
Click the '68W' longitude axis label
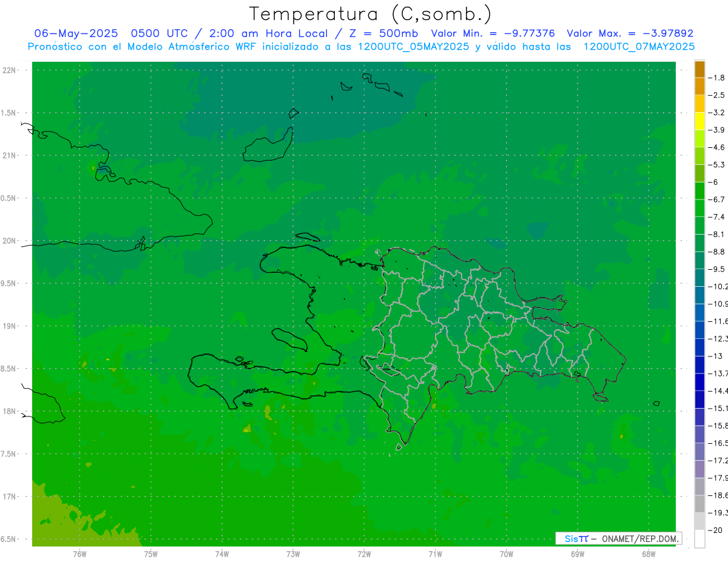point(649,554)
